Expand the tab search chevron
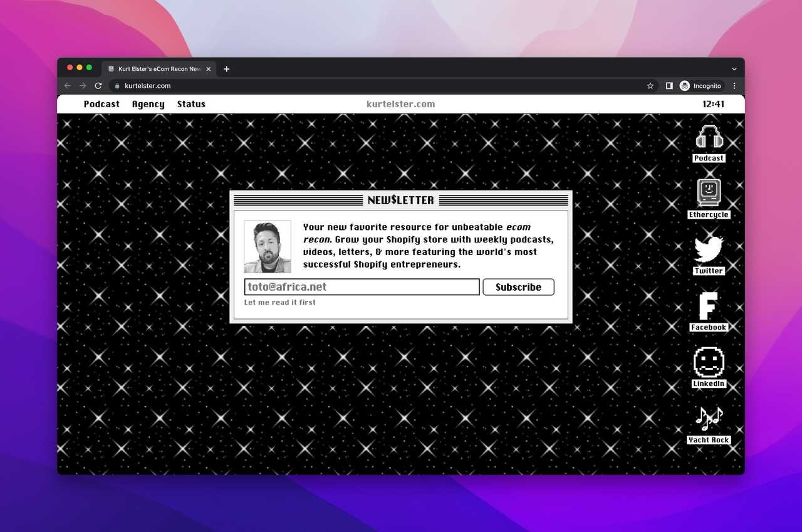The image size is (802, 532). pyautogui.click(x=734, y=69)
